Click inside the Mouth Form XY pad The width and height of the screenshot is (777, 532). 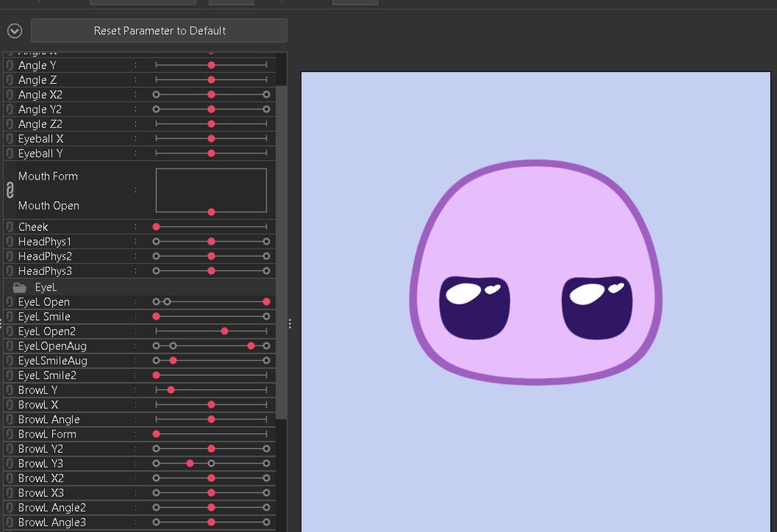pyautogui.click(x=211, y=190)
